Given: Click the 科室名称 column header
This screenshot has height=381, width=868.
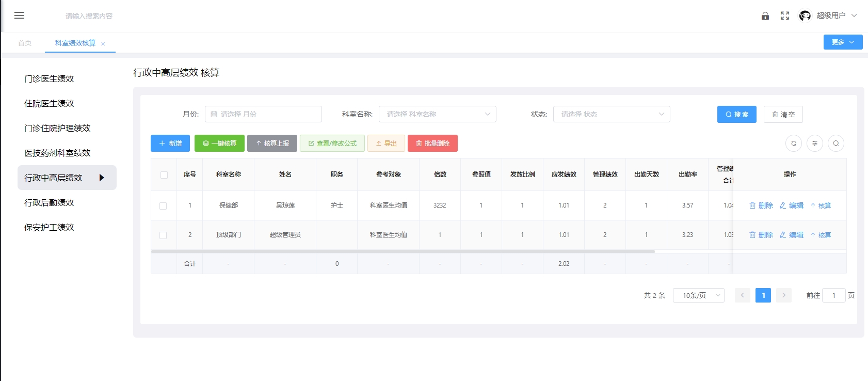Looking at the screenshot, I should (x=229, y=174).
